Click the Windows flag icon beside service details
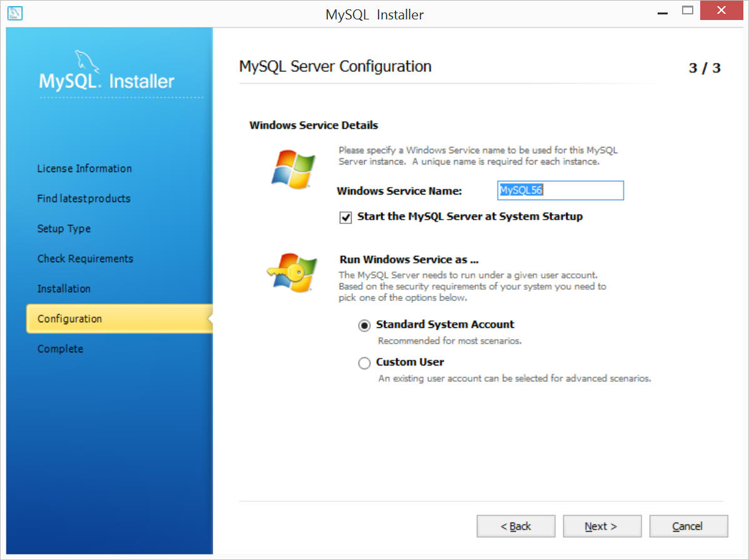The width and height of the screenshot is (749, 560). 293,169
